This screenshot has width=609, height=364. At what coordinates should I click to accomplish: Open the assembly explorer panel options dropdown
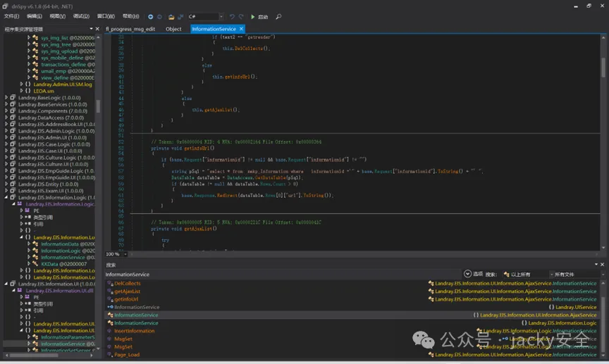[x=91, y=29]
